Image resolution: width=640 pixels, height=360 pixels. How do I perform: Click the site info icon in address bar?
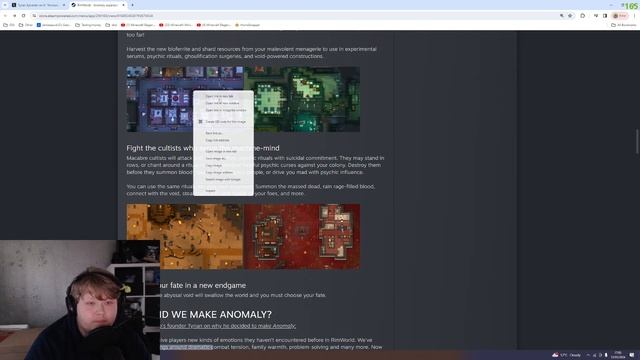(x=35, y=16)
